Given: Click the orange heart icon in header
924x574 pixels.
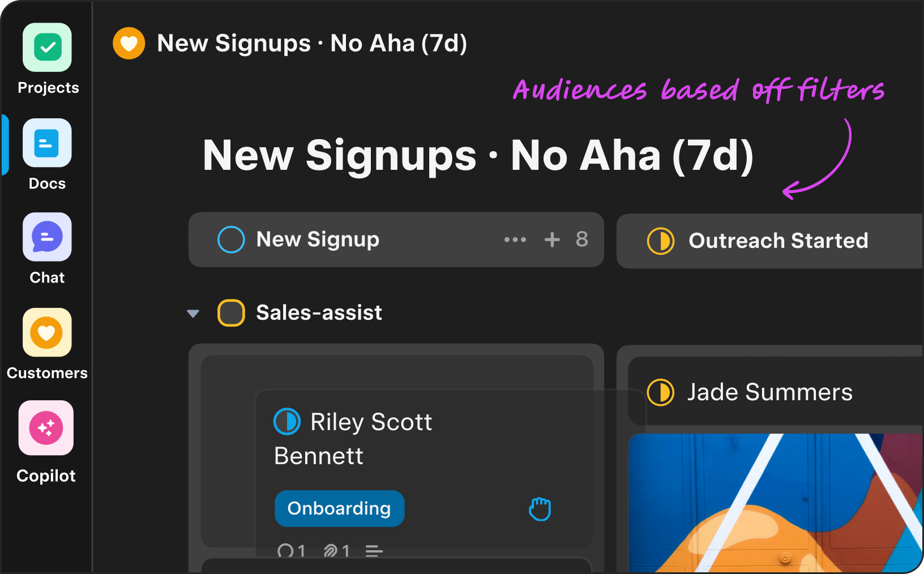Looking at the screenshot, I should click(x=129, y=44).
